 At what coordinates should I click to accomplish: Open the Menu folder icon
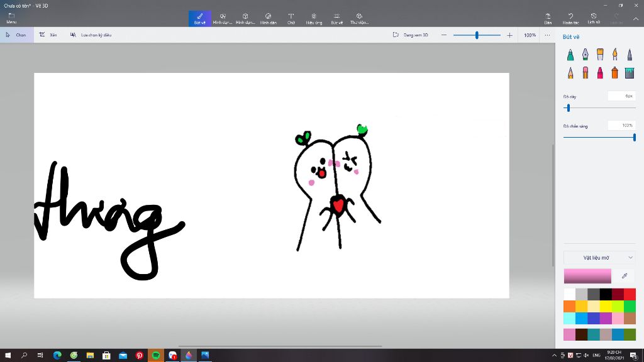11,18
